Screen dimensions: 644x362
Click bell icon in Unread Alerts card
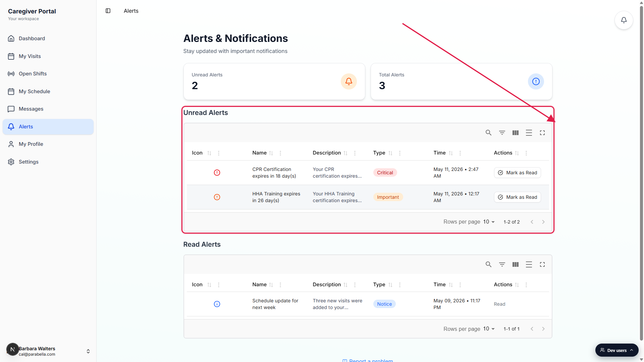click(349, 81)
